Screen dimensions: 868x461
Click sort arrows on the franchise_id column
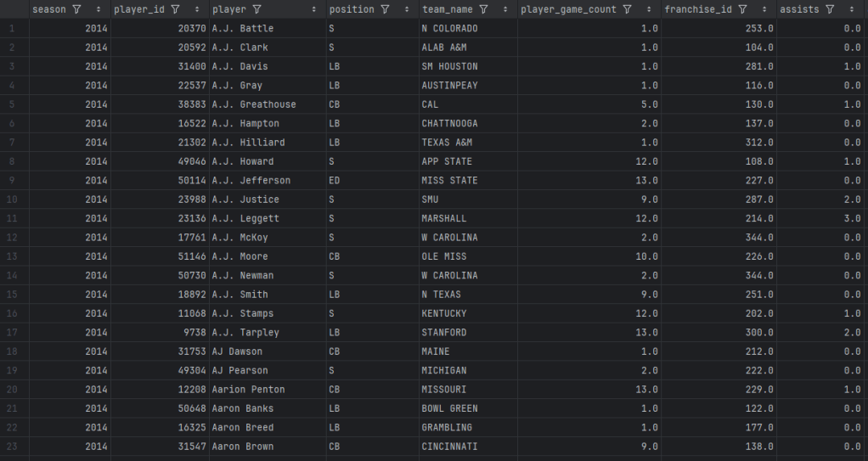click(766, 9)
